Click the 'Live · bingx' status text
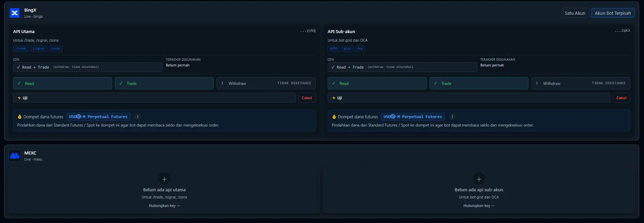Screen dimensions: 644x223 pos(33,16)
